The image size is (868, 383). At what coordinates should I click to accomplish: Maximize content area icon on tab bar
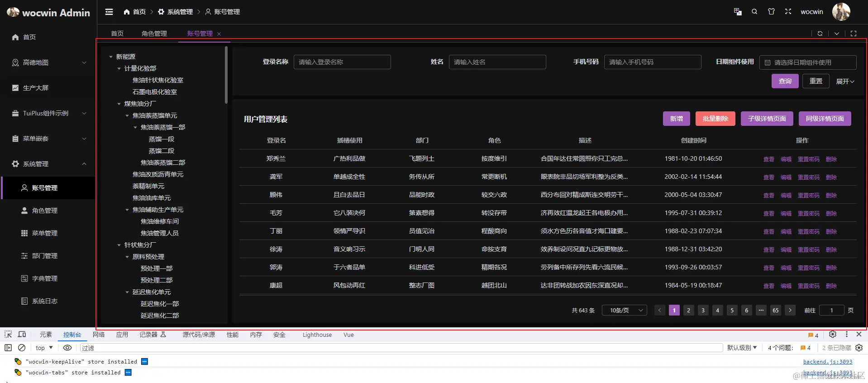tap(853, 34)
